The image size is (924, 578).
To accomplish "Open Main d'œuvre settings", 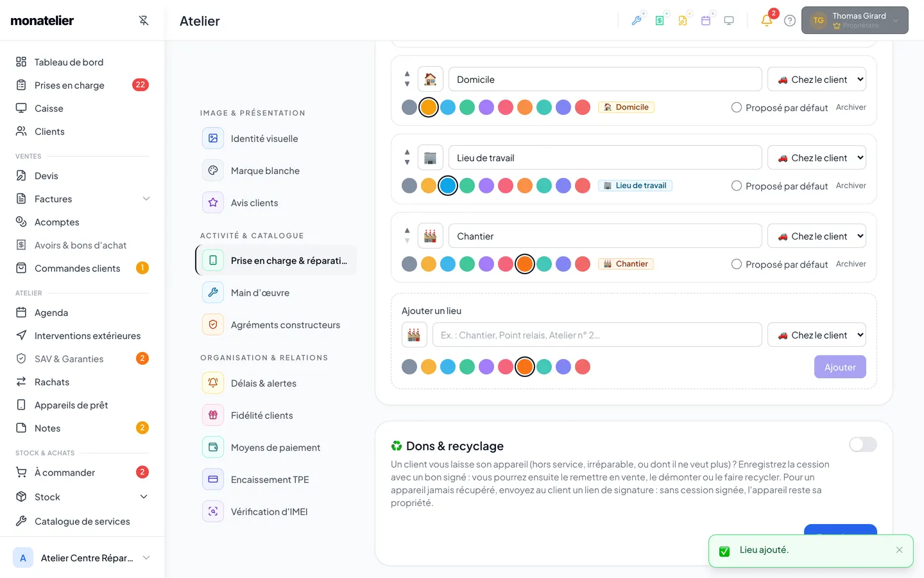I will pyautogui.click(x=276, y=293).
